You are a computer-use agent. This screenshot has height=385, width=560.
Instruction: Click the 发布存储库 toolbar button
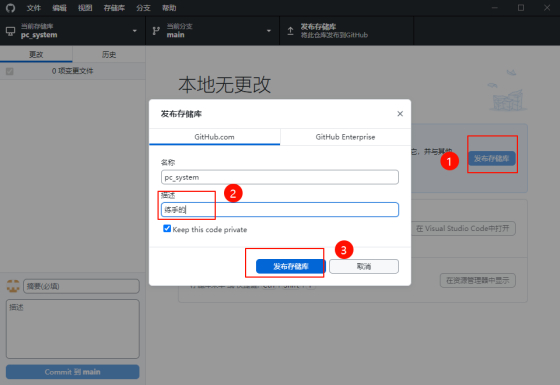click(346, 31)
